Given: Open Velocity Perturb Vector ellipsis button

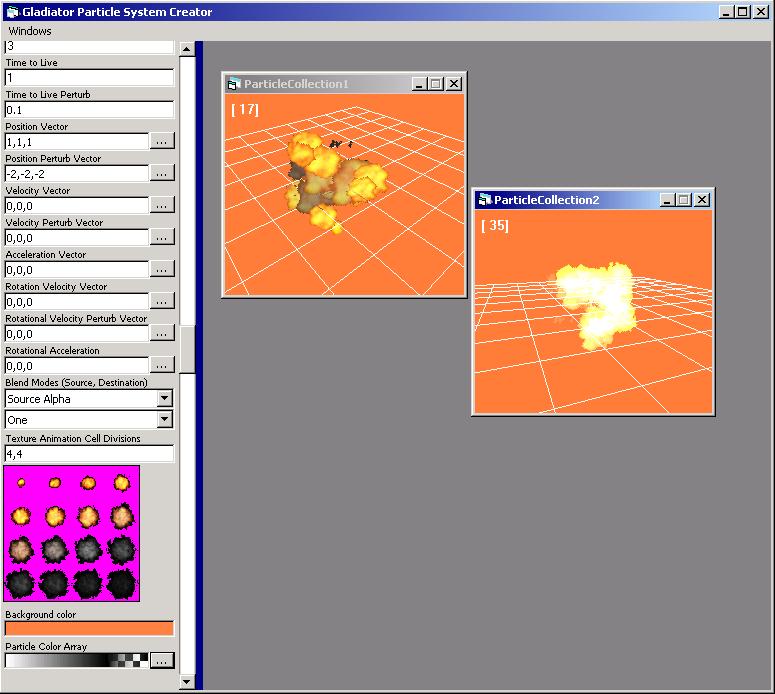Looking at the screenshot, I should point(162,237).
